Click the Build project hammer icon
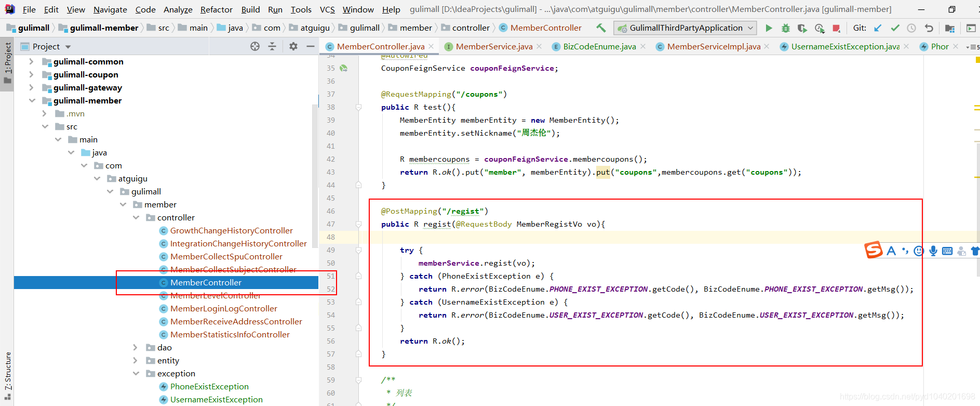Image resolution: width=980 pixels, height=406 pixels. (x=601, y=28)
